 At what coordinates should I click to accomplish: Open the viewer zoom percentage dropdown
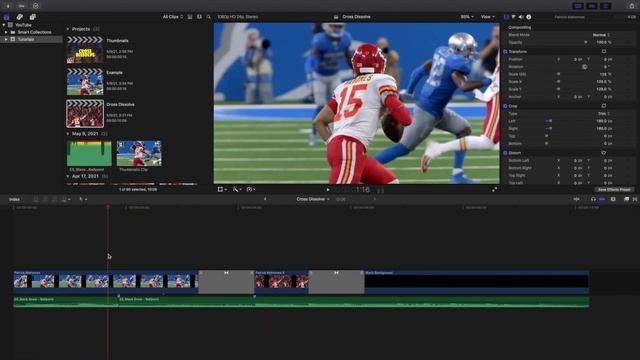tap(467, 17)
